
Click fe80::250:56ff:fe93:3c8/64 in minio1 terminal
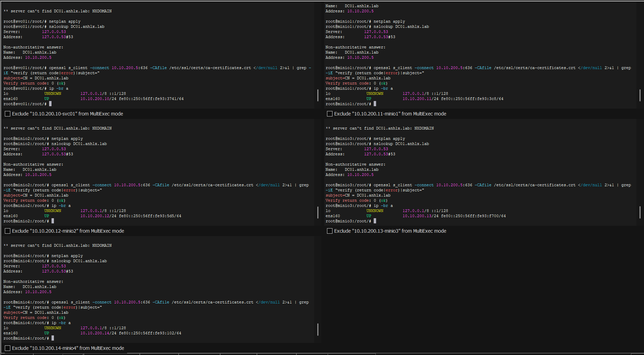click(x=472, y=99)
